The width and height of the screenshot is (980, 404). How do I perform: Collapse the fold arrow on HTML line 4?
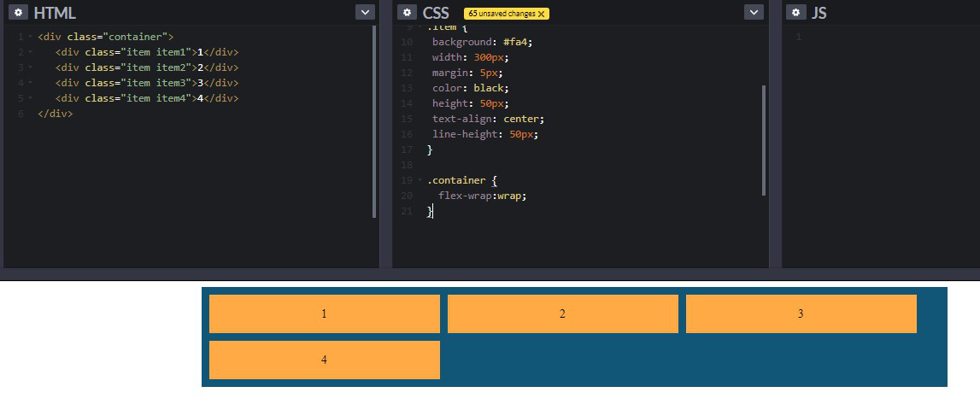tap(30, 83)
